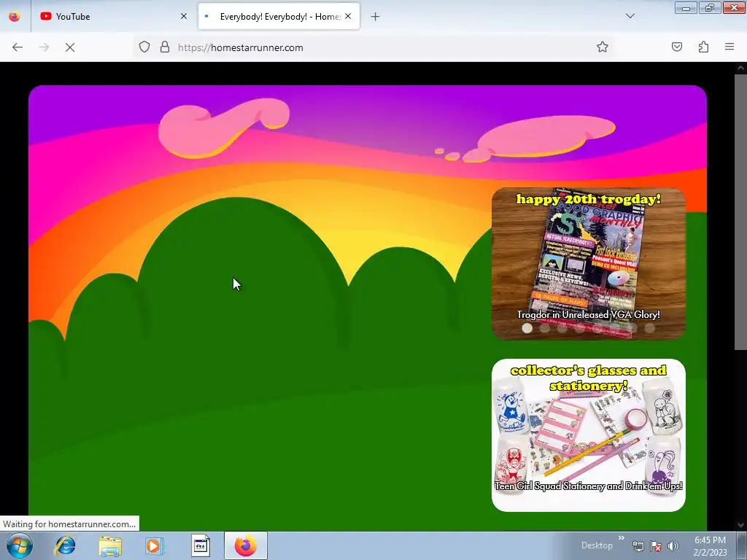
Task: Open the tracking protection shield icon
Action: 144,47
